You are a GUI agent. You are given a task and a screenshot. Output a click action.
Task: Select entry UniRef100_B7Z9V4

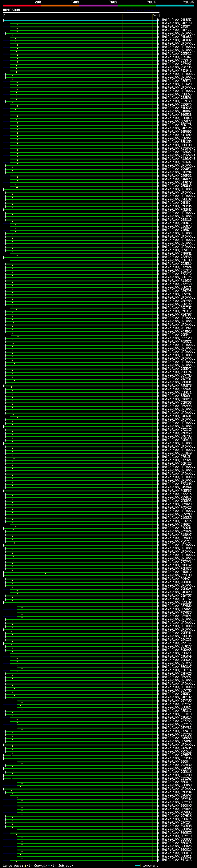point(177,267)
